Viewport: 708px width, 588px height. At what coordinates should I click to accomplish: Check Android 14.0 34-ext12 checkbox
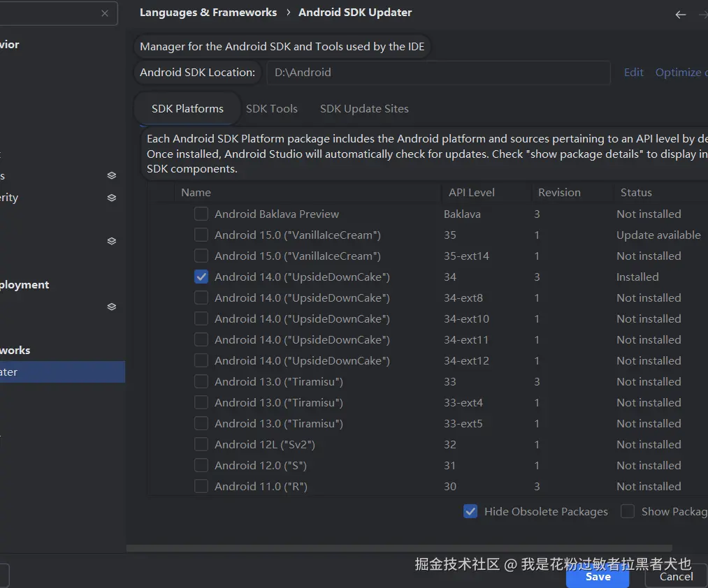[201, 360]
